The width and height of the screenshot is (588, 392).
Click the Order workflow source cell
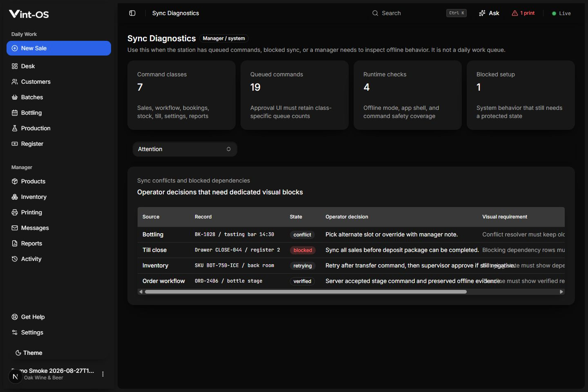164,281
